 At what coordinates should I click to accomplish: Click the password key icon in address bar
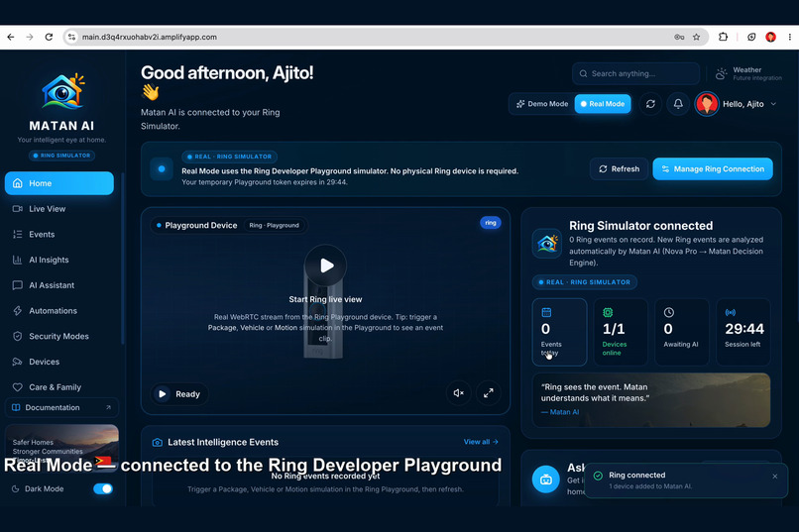679,37
